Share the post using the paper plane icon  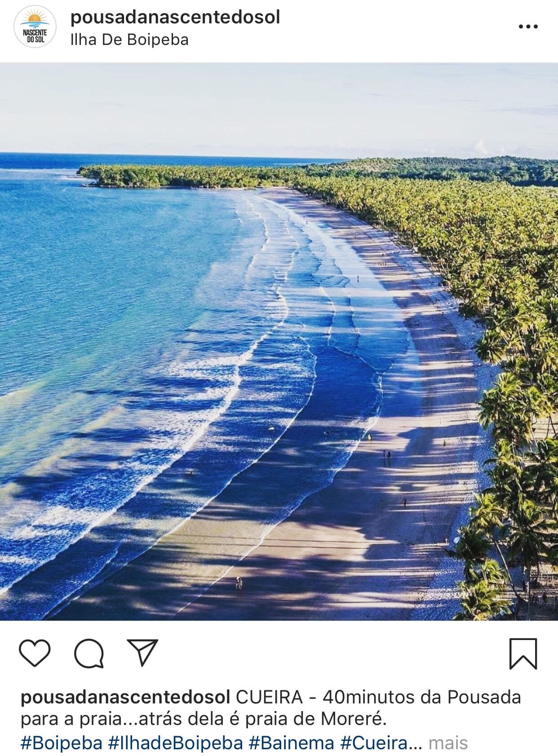click(142, 652)
